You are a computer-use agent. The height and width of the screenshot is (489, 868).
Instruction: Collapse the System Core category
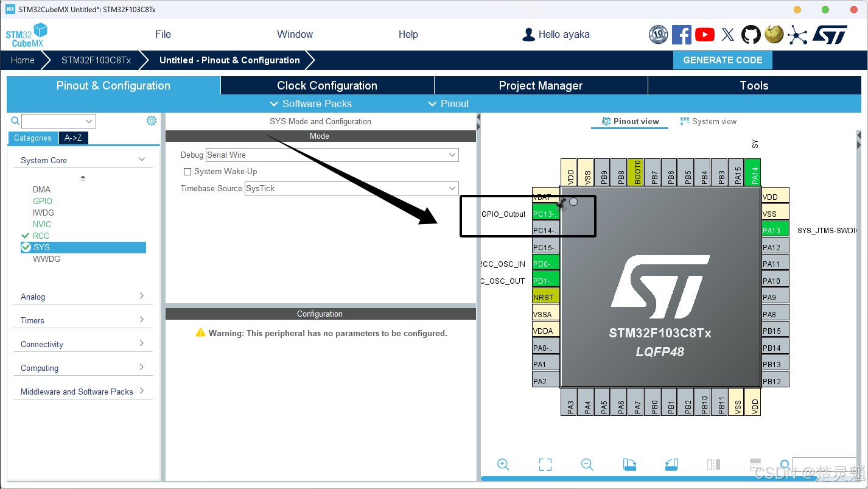pos(83,160)
